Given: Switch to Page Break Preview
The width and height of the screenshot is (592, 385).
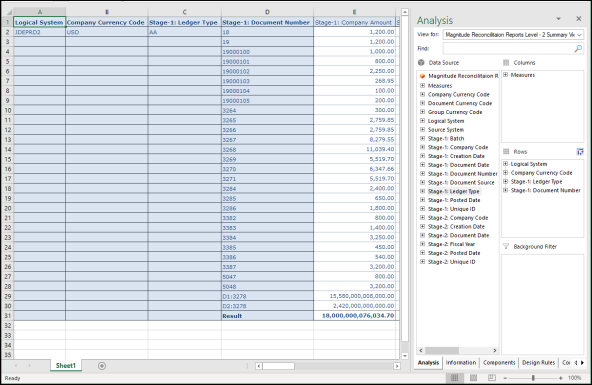Looking at the screenshot, I should pos(492,378).
